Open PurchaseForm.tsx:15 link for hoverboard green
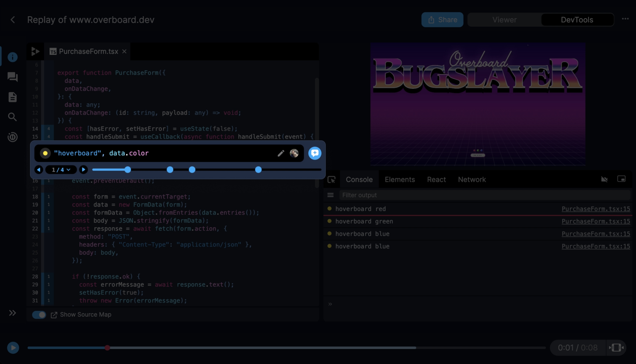636x364 pixels. click(595, 221)
